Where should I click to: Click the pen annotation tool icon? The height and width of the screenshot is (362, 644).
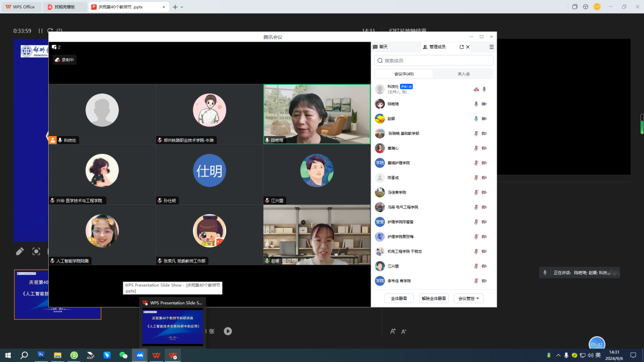20,251
